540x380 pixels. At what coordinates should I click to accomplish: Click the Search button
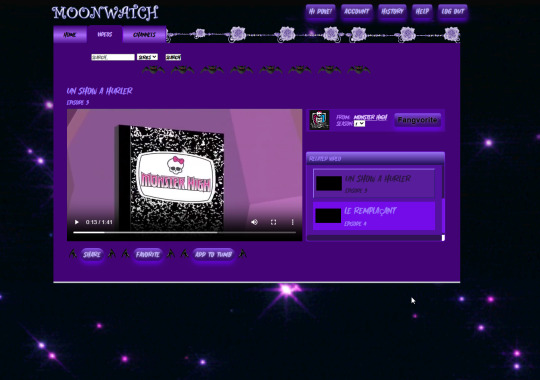click(x=173, y=57)
